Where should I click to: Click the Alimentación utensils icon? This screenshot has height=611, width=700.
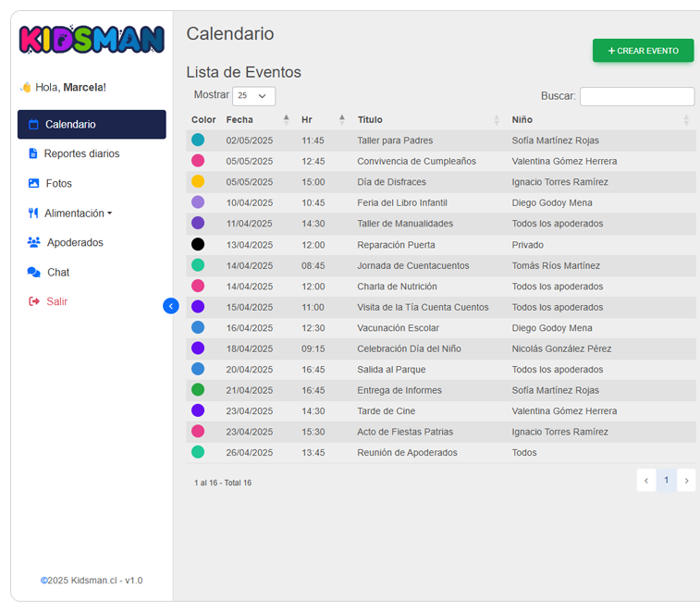pos(33,213)
